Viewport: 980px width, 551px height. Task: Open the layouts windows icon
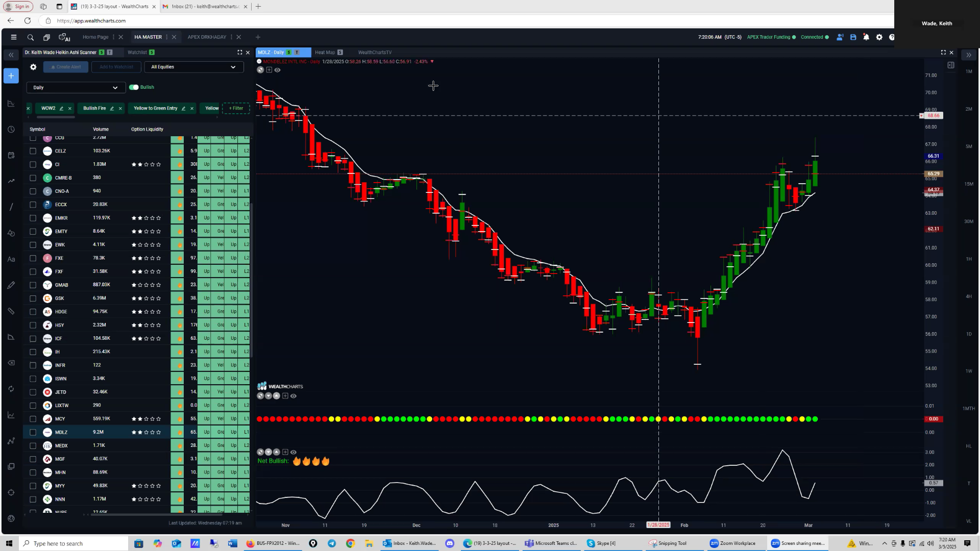tap(46, 37)
